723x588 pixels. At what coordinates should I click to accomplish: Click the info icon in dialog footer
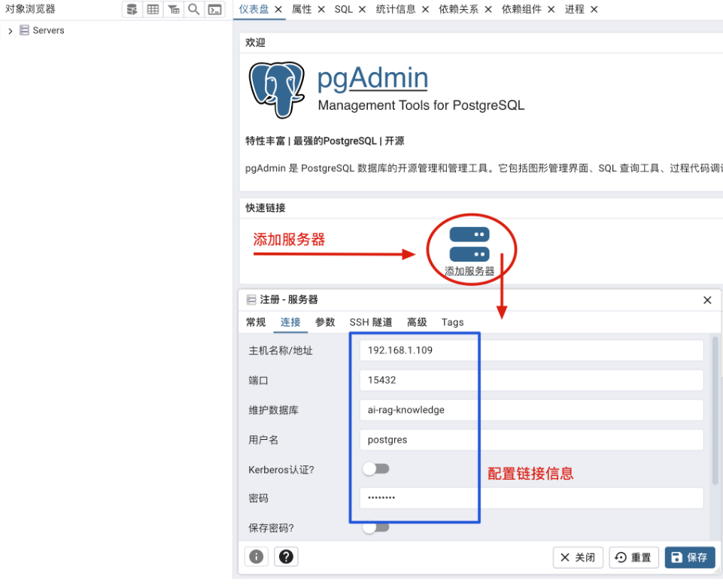pos(257,556)
